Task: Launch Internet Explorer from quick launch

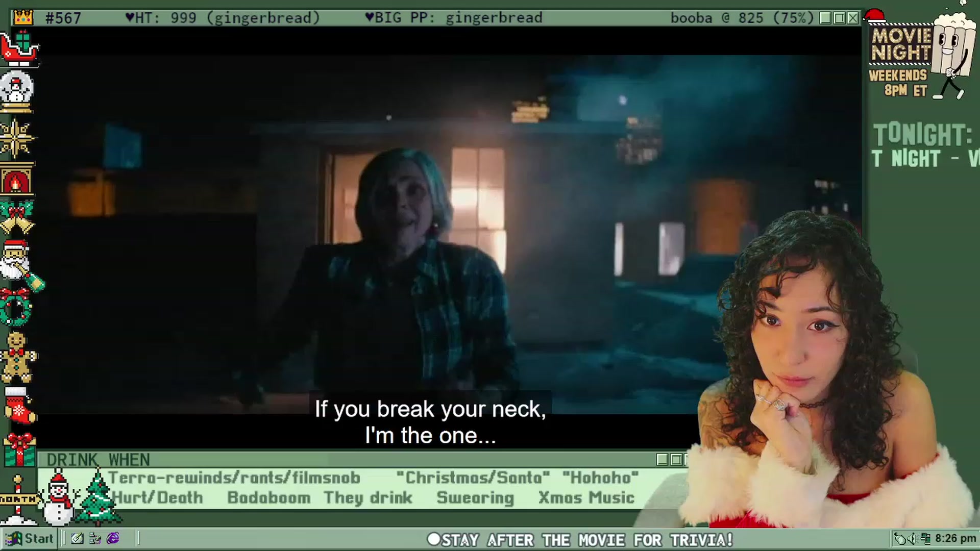Action: pos(113,538)
